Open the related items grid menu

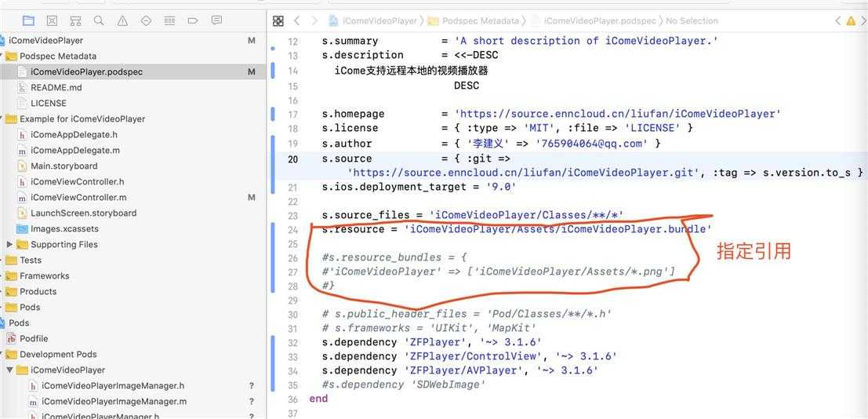(x=278, y=21)
